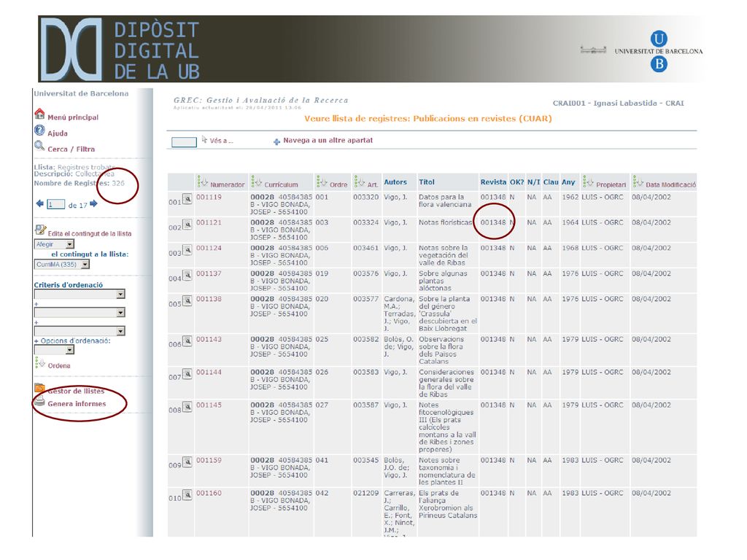Open the Afegir dropdown
The height and width of the screenshot is (560, 747).
pyautogui.click(x=54, y=244)
